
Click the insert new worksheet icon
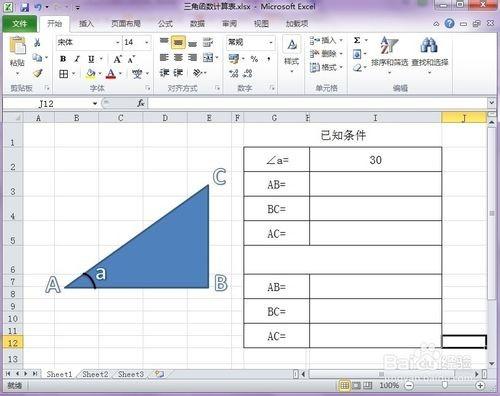click(x=159, y=374)
